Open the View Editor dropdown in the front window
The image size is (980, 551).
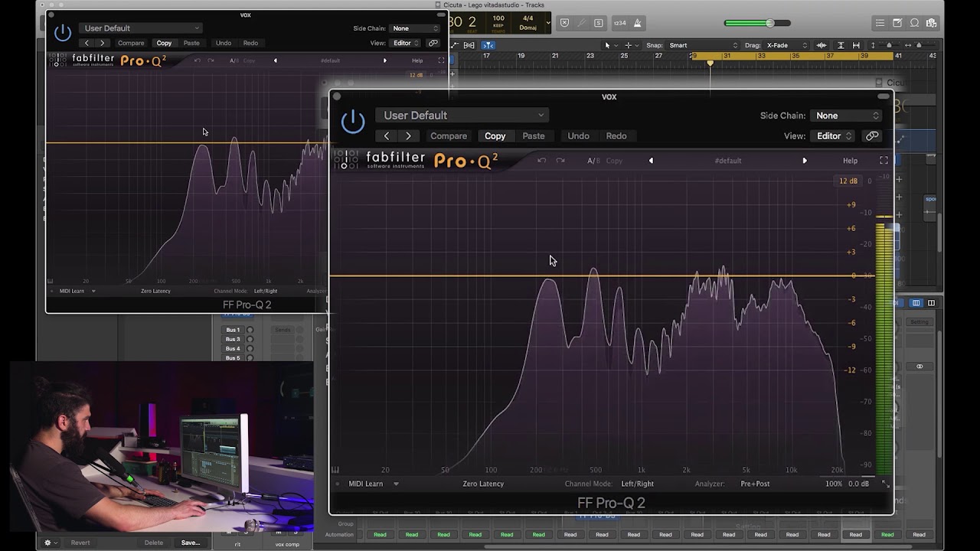(834, 136)
